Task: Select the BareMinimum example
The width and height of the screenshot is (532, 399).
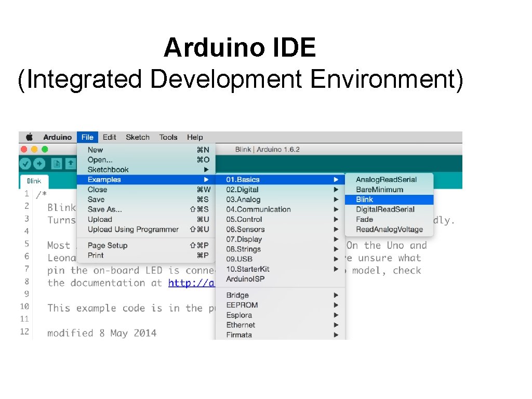Action: (389, 189)
